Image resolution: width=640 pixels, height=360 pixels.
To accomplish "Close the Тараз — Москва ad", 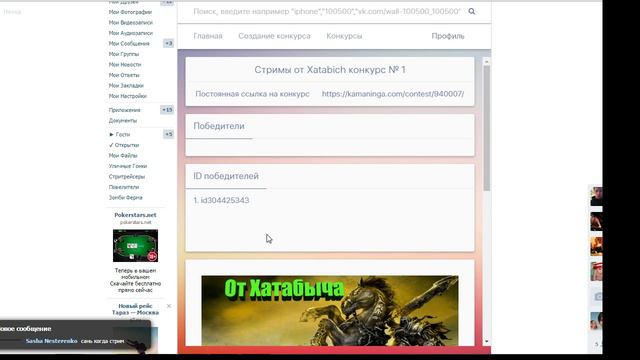I will click(169, 306).
